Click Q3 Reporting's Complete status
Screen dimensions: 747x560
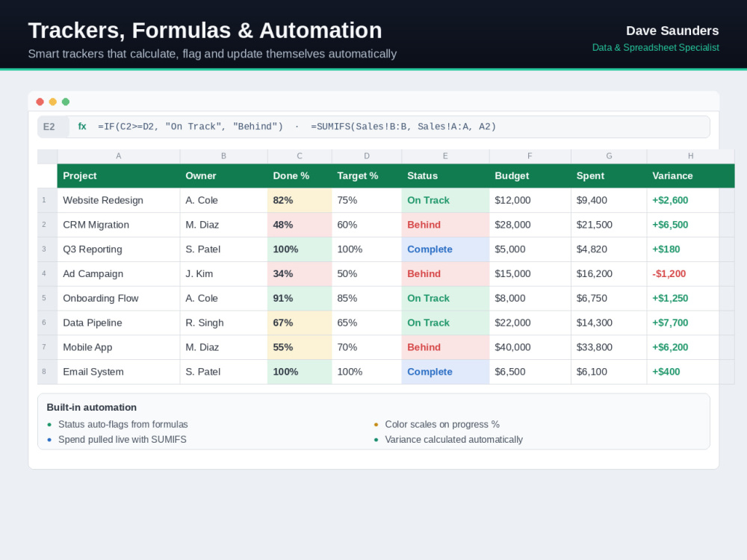tap(445, 249)
